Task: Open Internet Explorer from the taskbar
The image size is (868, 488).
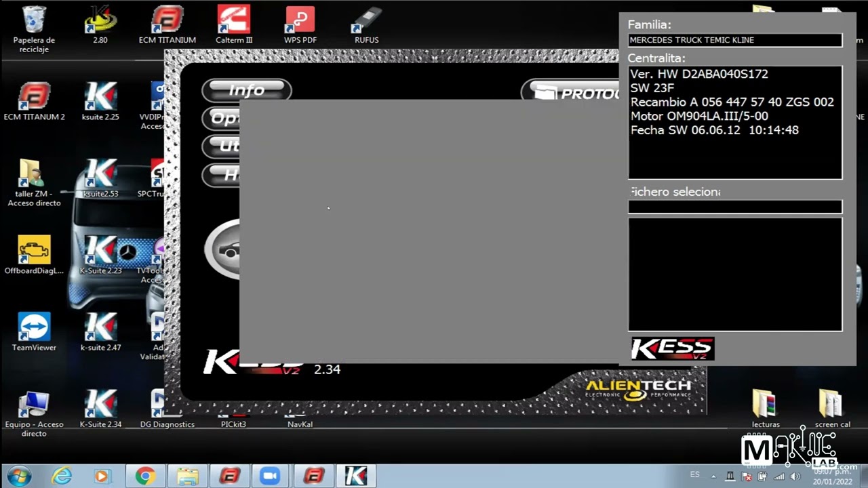Action: (62, 476)
